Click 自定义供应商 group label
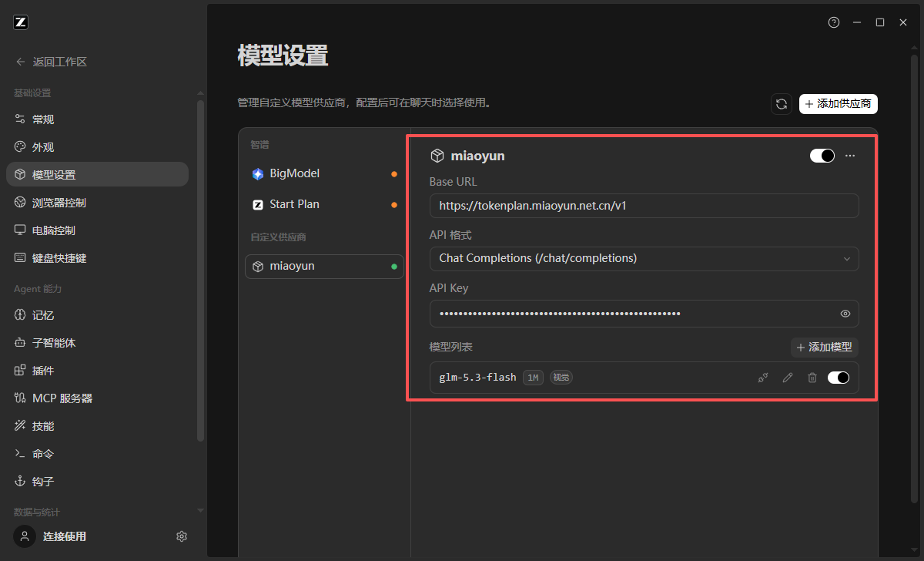 click(x=278, y=237)
